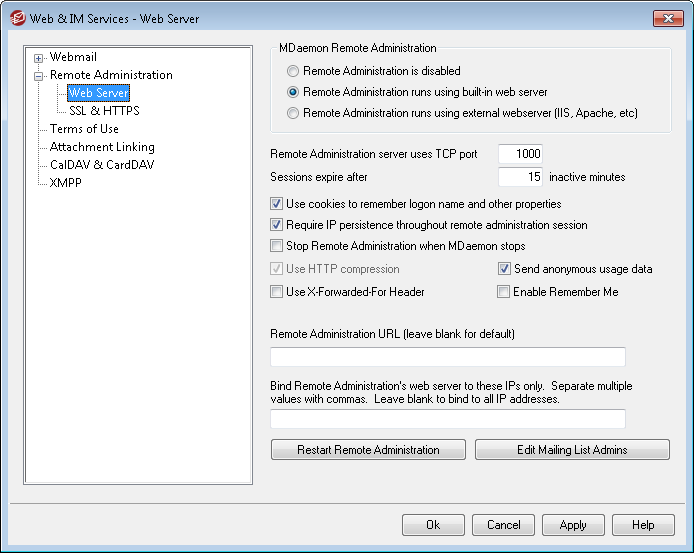Choose external webserver radio option
Screen dimensions: 694x553
tap(293, 114)
